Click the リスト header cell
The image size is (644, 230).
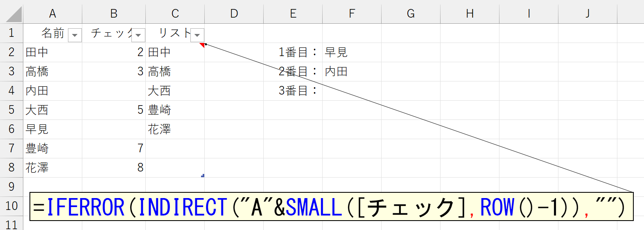[175, 33]
